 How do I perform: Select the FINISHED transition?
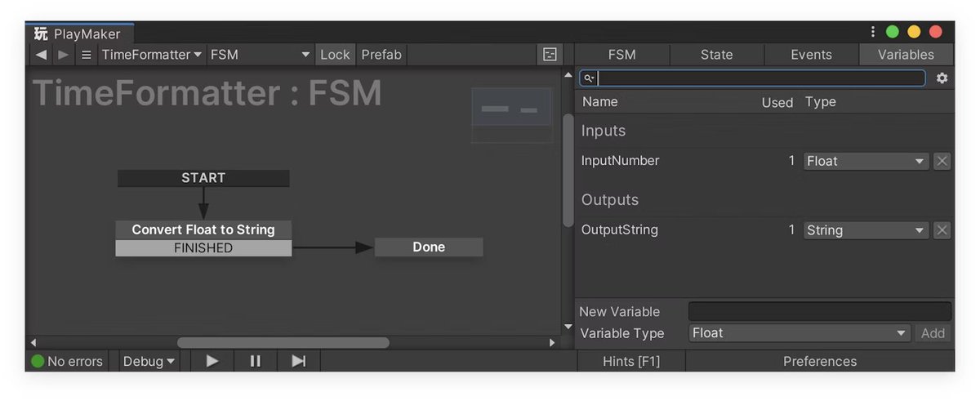pos(203,247)
